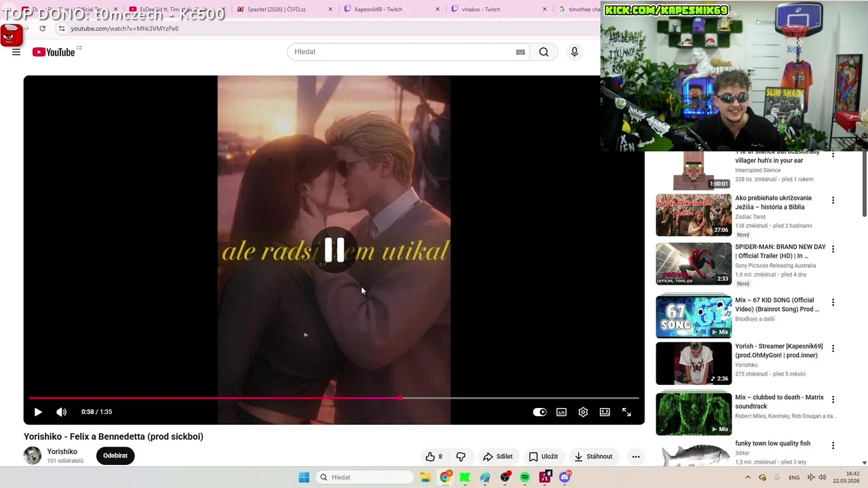Switch to theater mode view
The image size is (868, 488).
[x=605, y=412]
